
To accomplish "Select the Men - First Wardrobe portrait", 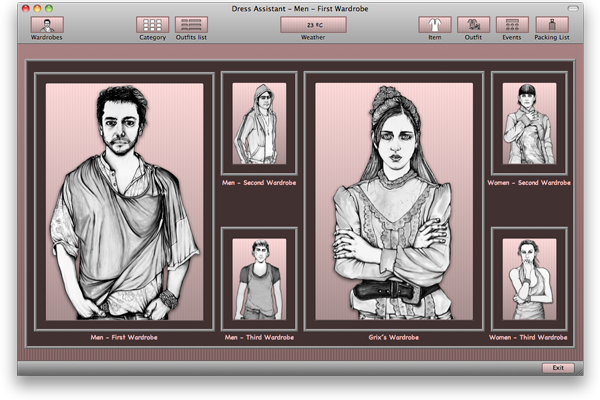I will (124, 200).
